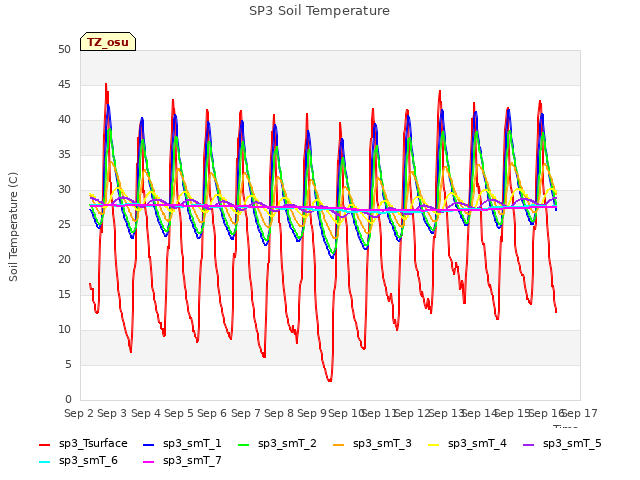Screen dimensions: 640x480
Task: Click the 15 y-axis tick label
Action: pos(64,294)
